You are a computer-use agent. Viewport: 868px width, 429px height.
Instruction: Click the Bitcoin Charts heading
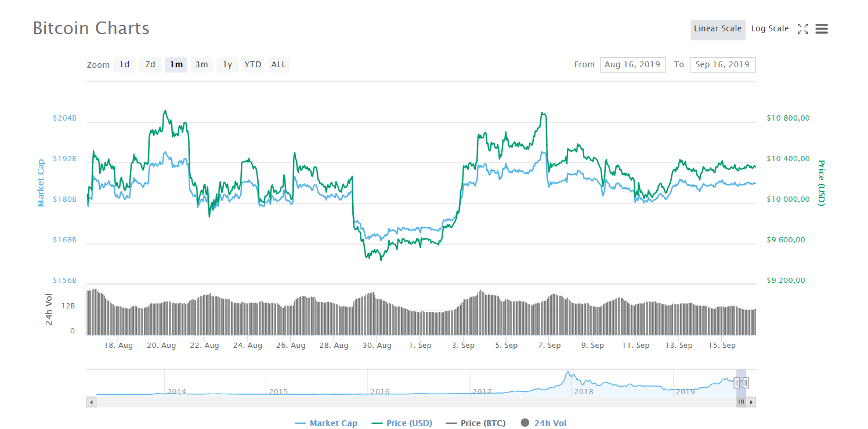[x=91, y=28]
